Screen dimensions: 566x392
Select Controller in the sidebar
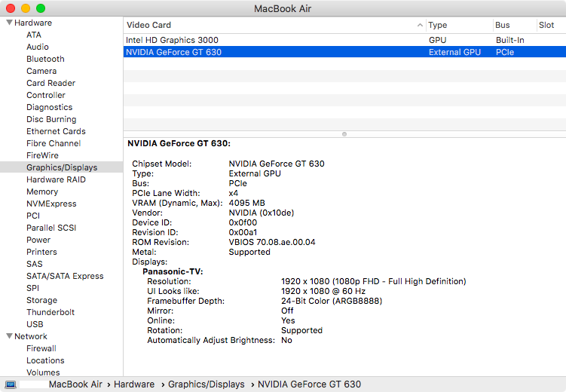46,95
